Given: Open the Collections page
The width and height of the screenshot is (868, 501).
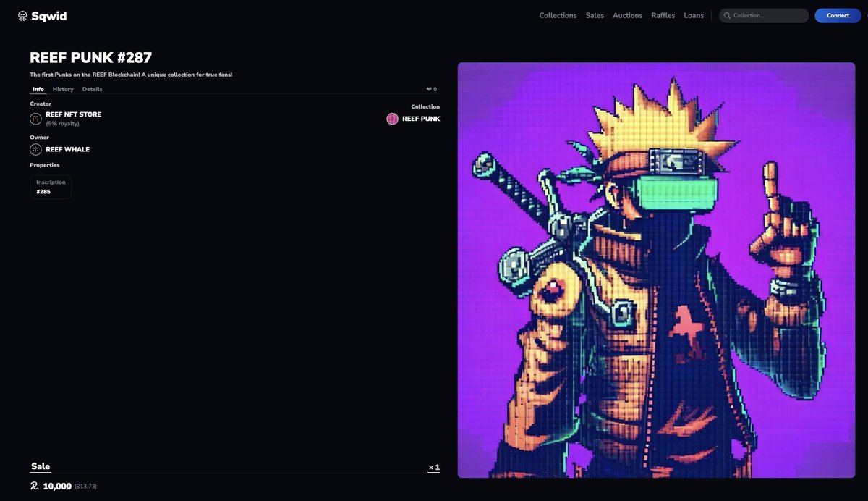Looking at the screenshot, I should tap(558, 15).
